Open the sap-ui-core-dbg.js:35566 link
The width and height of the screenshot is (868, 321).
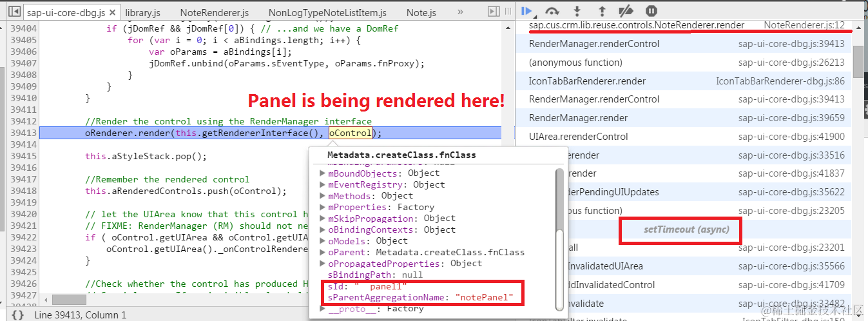click(x=791, y=266)
